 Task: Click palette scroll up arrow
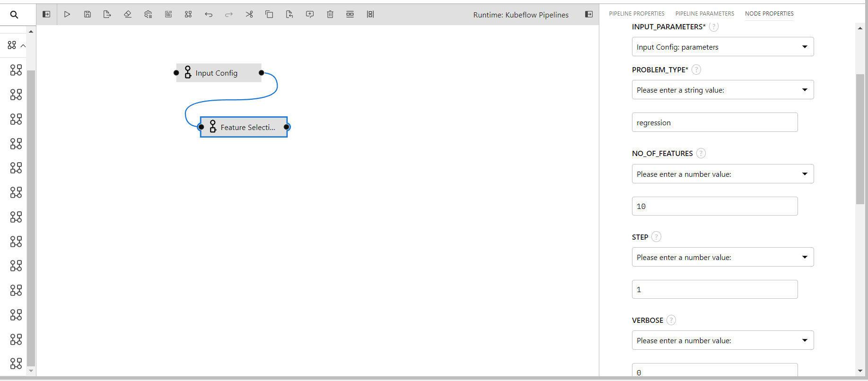click(x=31, y=31)
